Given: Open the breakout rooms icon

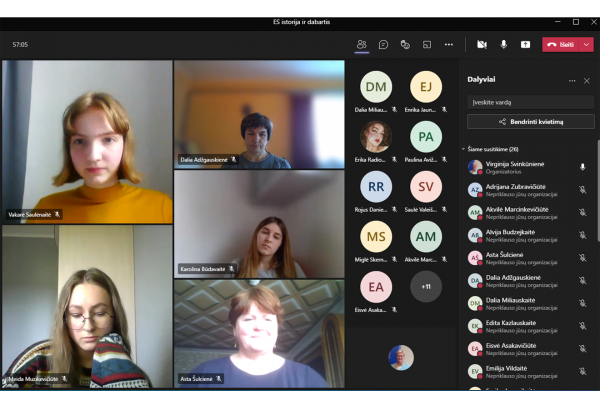Looking at the screenshot, I should (427, 45).
